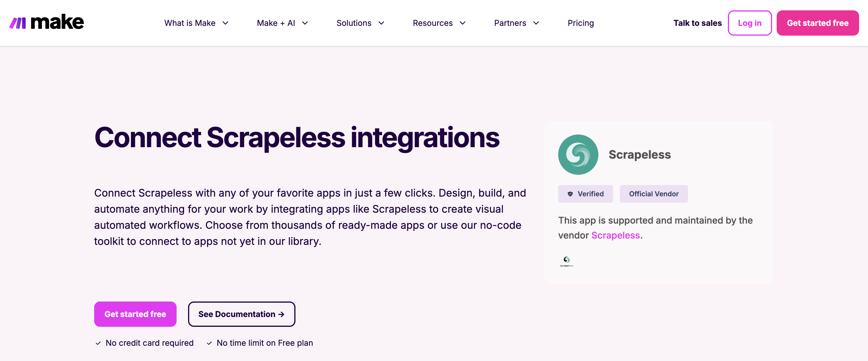Click the arrow in See Documentation

click(x=281, y=314)
